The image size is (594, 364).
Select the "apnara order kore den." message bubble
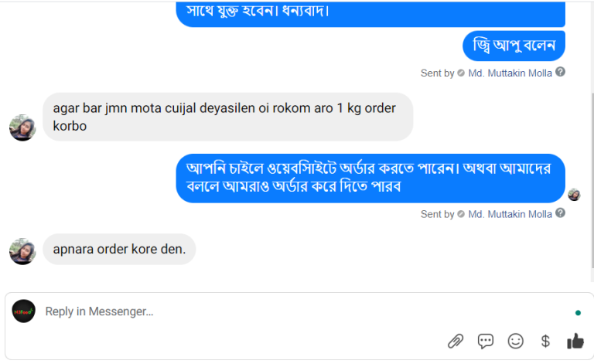[x=119, y=250]
